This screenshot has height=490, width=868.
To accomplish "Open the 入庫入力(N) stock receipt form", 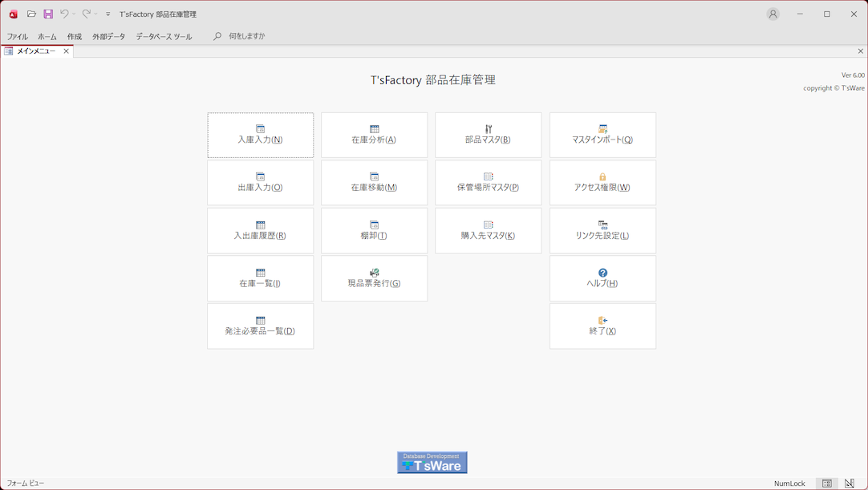I will click(x=260, y=135).
